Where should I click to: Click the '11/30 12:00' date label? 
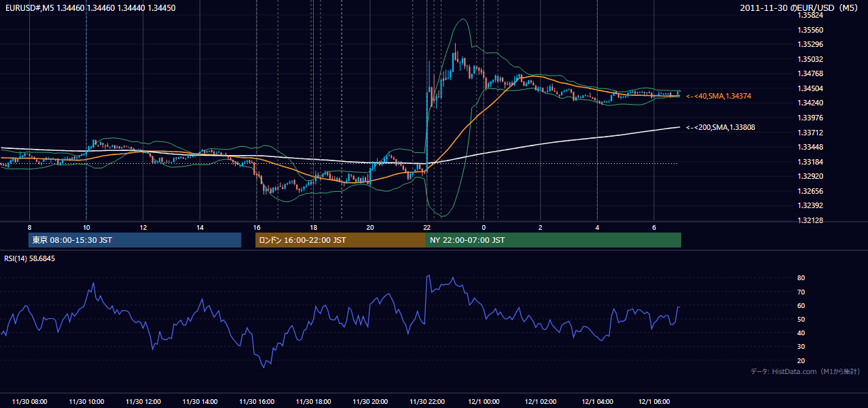pos(143,402)
